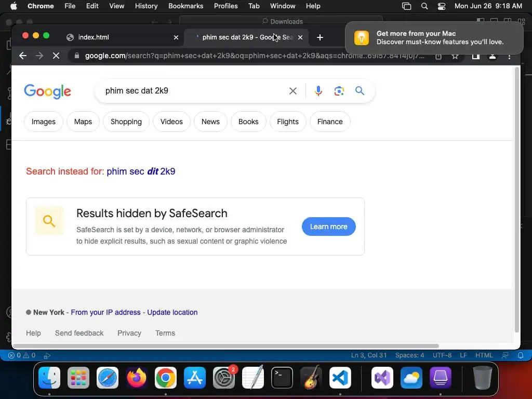
Task: Click the Chrome back arrow button
Action: coord(23,56)
